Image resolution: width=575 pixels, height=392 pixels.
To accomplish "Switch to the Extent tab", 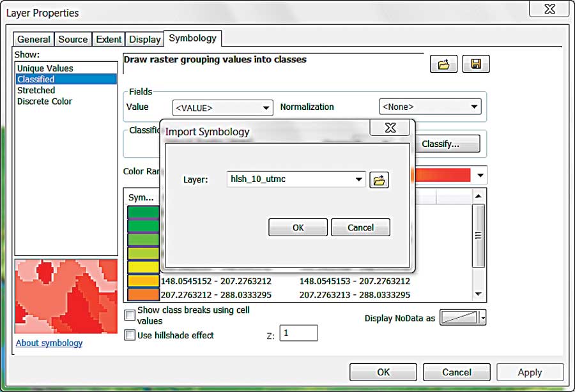I will click(x=109, y=39).
